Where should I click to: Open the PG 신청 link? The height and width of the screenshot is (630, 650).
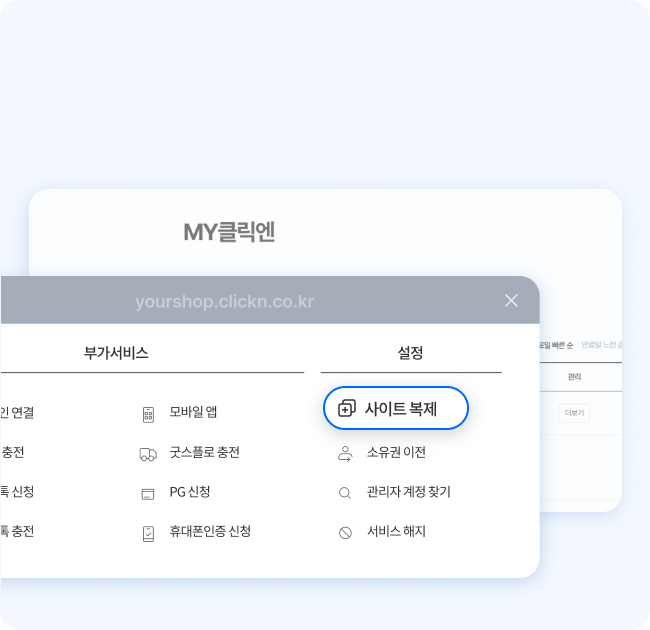click(189, 492)
